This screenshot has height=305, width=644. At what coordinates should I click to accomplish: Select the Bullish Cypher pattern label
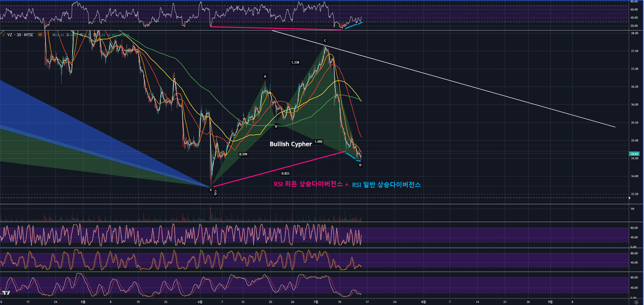(x=291, y=144)
